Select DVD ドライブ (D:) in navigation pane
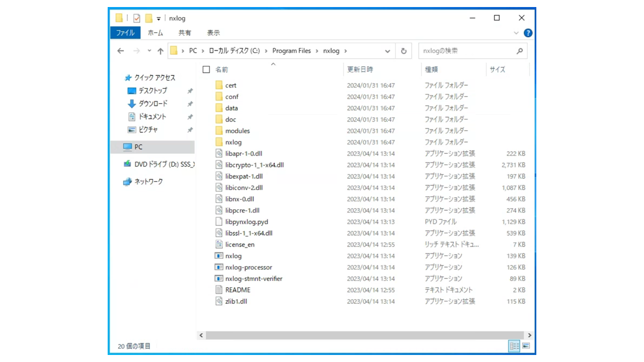Image resolution: width=644 pixels, height=362 pixels. tap(165, 164)
